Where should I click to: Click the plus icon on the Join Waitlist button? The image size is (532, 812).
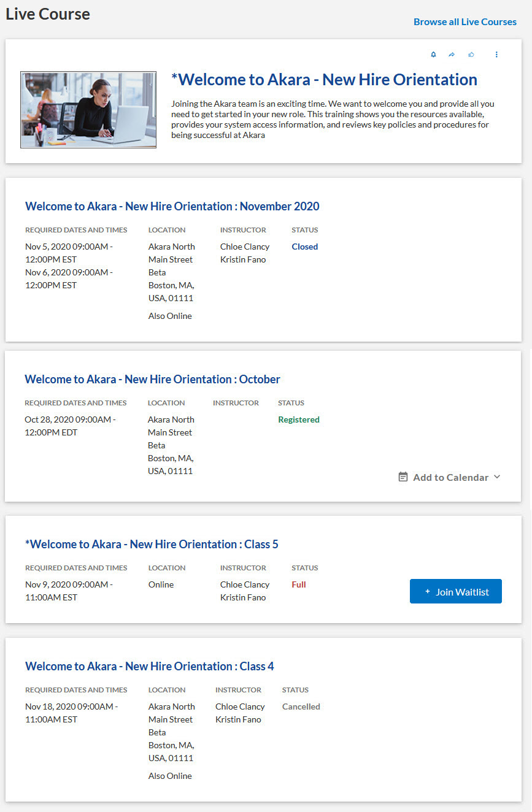(x=427, y=591)
